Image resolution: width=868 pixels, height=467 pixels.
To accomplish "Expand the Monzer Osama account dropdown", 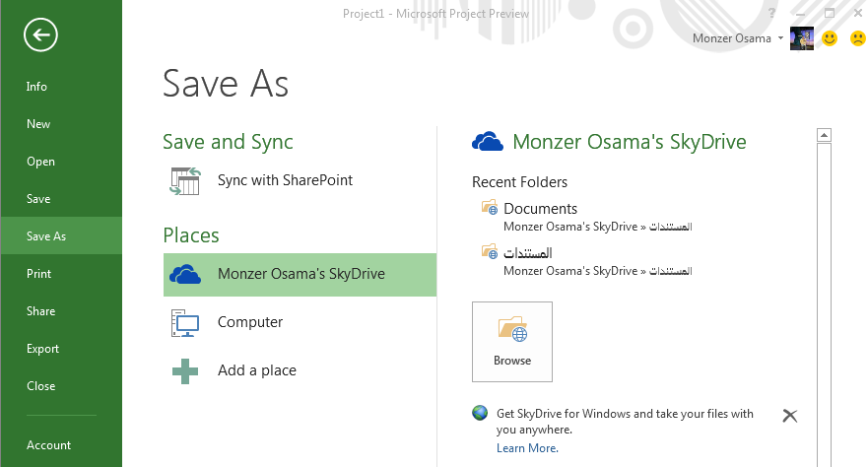I will [x=780, y=38].
